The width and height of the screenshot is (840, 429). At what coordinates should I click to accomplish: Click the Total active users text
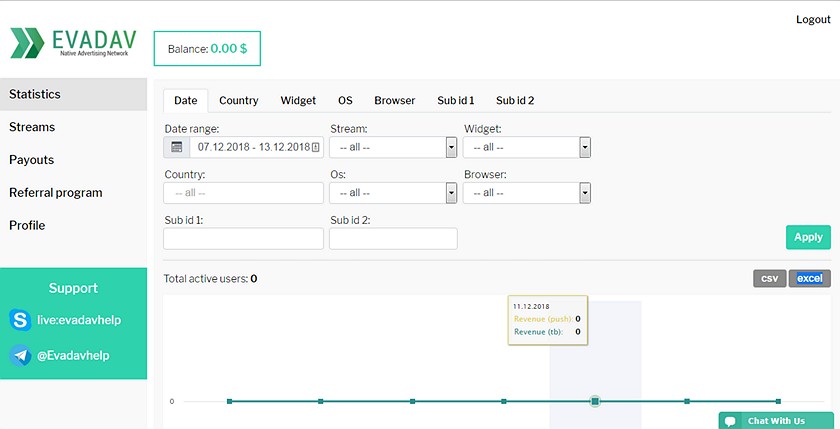click(x=210, y=279)
